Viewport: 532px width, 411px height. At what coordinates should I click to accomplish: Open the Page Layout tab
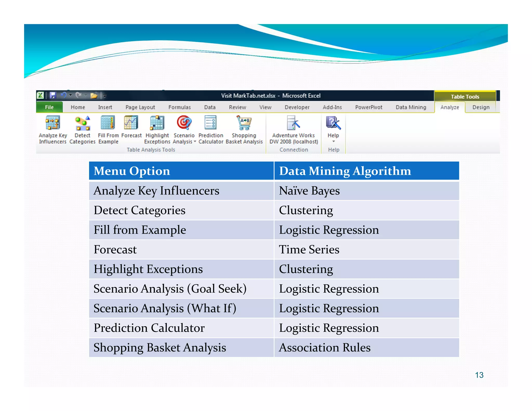(x=140, y=107)
